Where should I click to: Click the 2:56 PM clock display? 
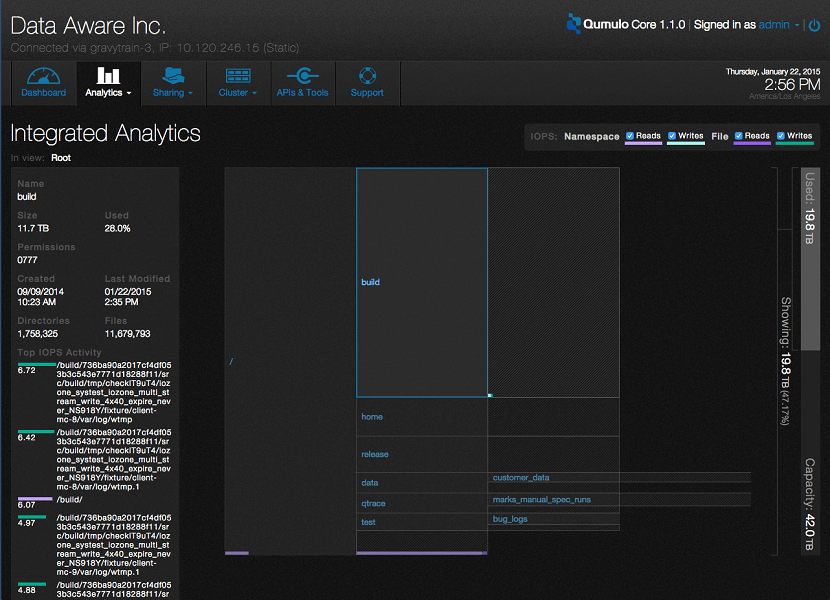tap(792, 85)
